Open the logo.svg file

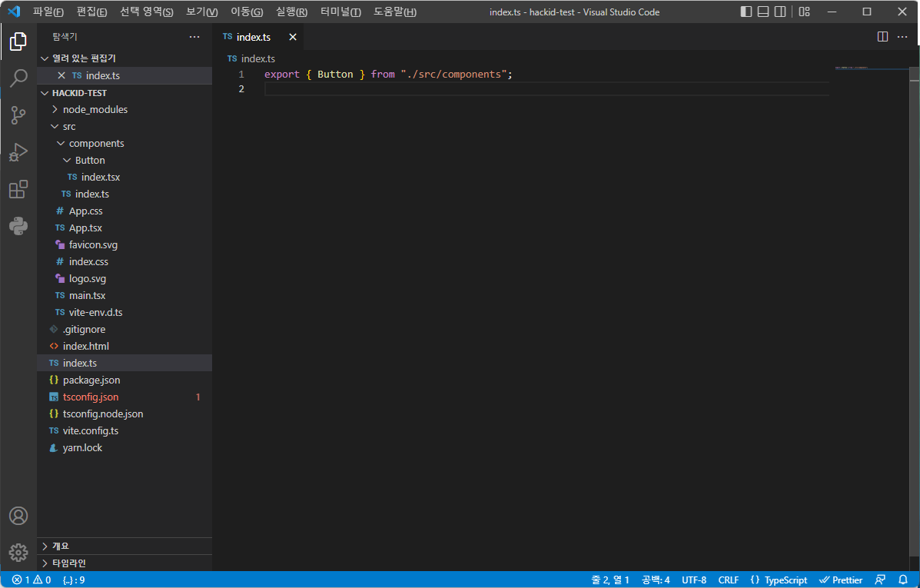pos(125,279)
